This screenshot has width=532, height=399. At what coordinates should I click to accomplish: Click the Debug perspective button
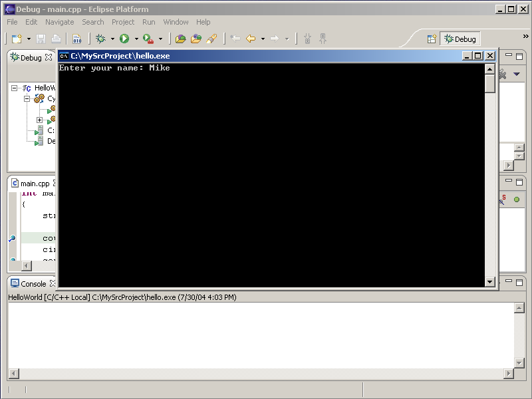point(460,39)
